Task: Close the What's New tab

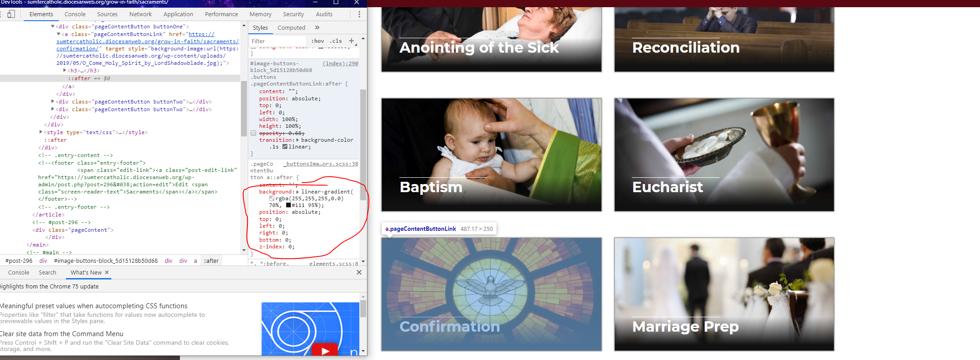Action: [x=107, y=272]
